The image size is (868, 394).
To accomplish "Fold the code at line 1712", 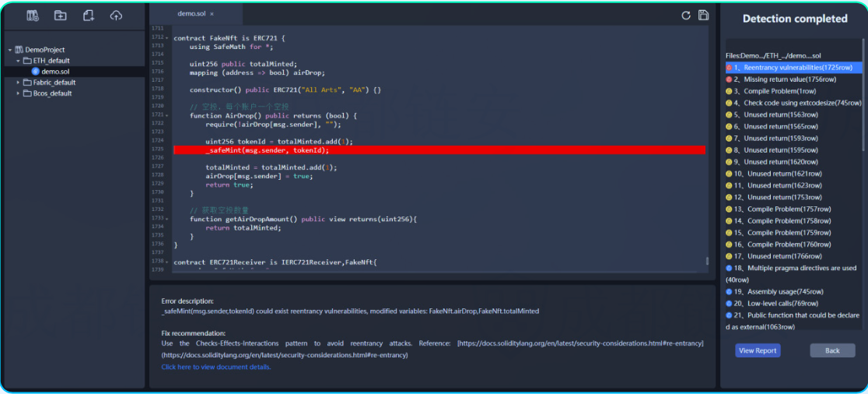I will (x=167, y=37).
